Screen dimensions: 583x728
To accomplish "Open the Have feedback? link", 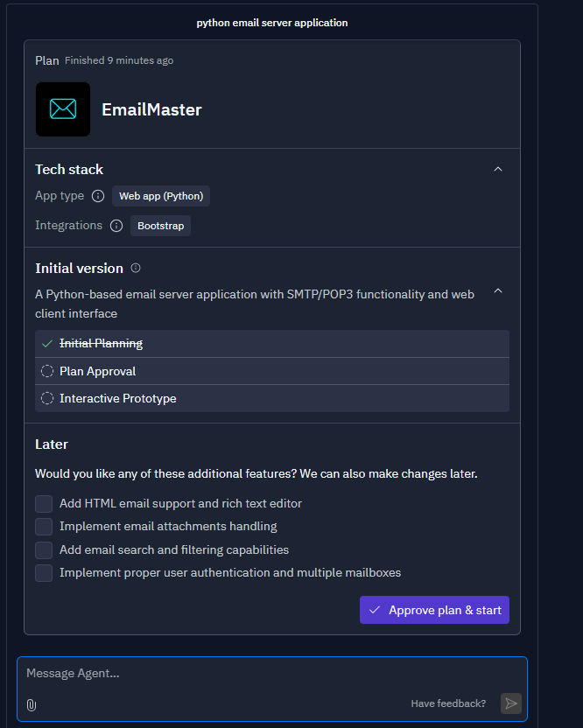I will point(448,703).
